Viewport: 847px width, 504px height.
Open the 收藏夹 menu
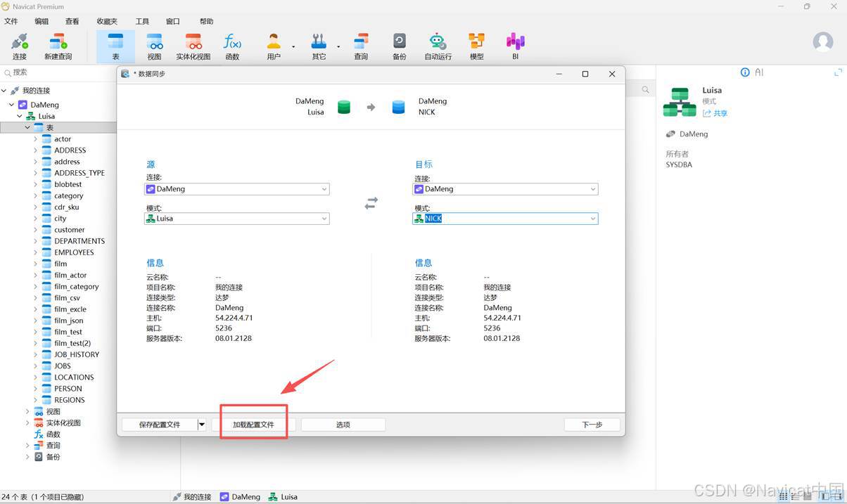(x=107, y=21)
